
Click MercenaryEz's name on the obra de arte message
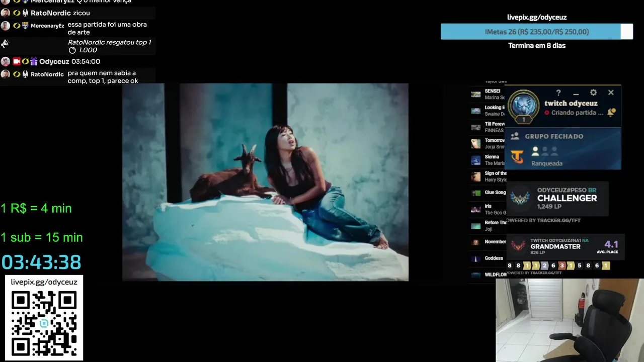47,26
